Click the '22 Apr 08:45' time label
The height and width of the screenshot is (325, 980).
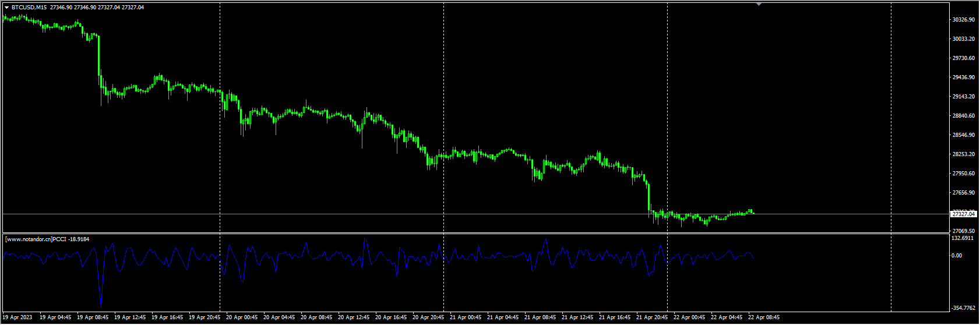point(764,317)
